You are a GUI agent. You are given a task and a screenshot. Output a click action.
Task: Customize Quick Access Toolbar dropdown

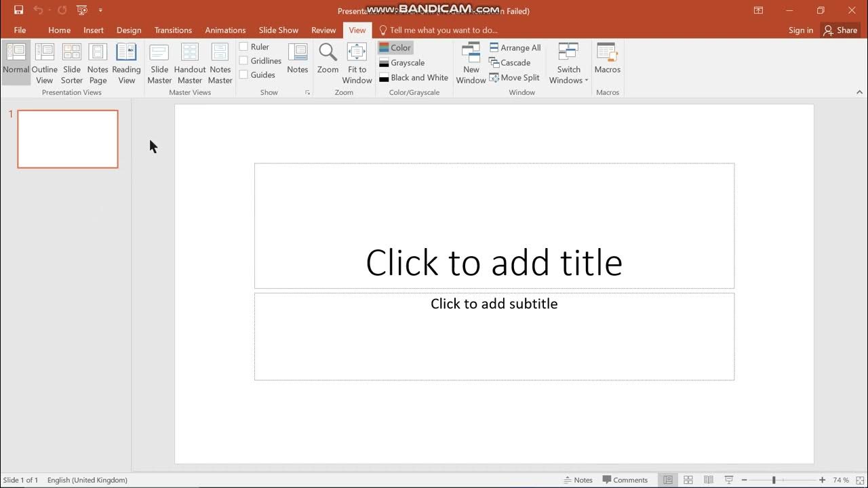click(100, 10)
